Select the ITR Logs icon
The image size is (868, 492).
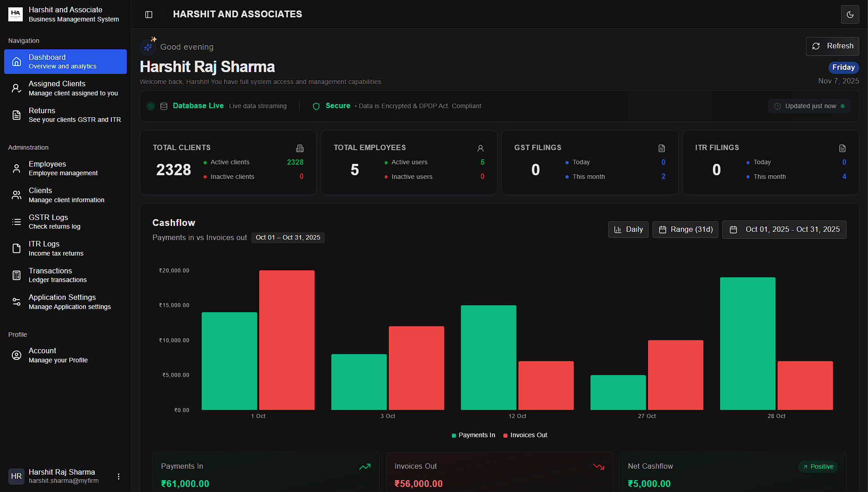point(16,248)
